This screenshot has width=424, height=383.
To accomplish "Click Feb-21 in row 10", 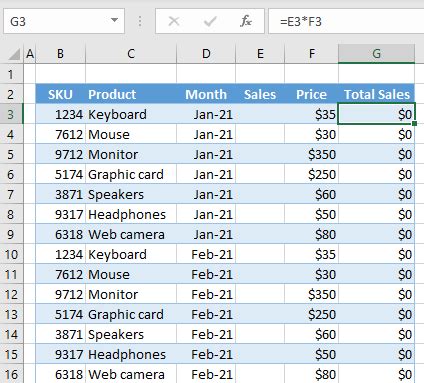I will click(206, 254).
